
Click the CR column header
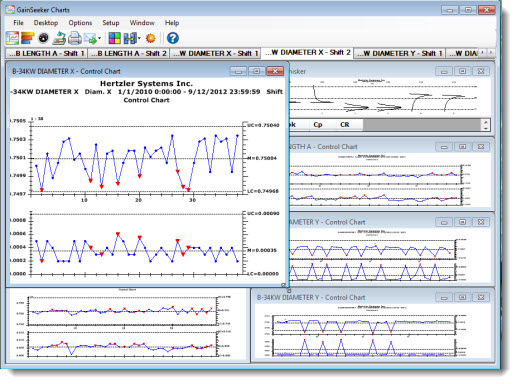pos(345,124)
